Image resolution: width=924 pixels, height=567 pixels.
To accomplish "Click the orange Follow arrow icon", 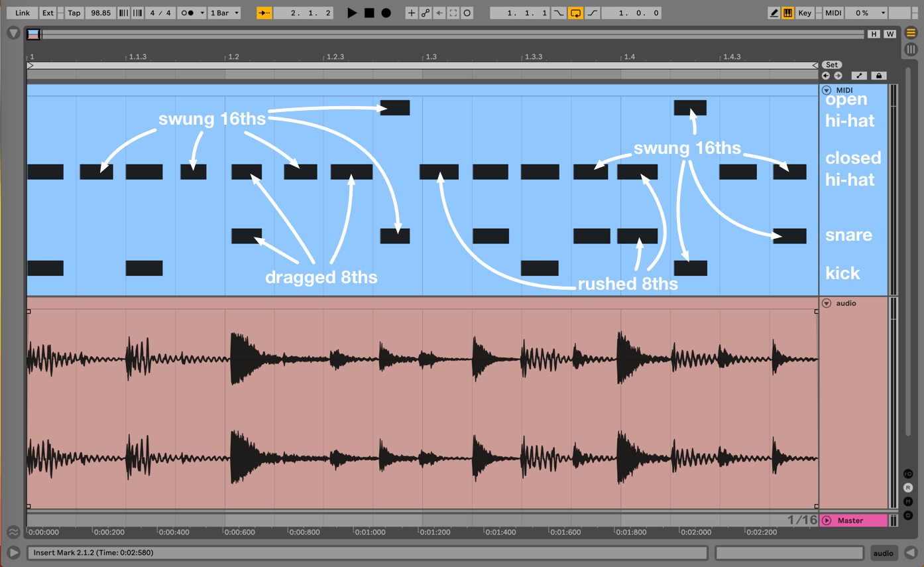I will click(264, 13).
